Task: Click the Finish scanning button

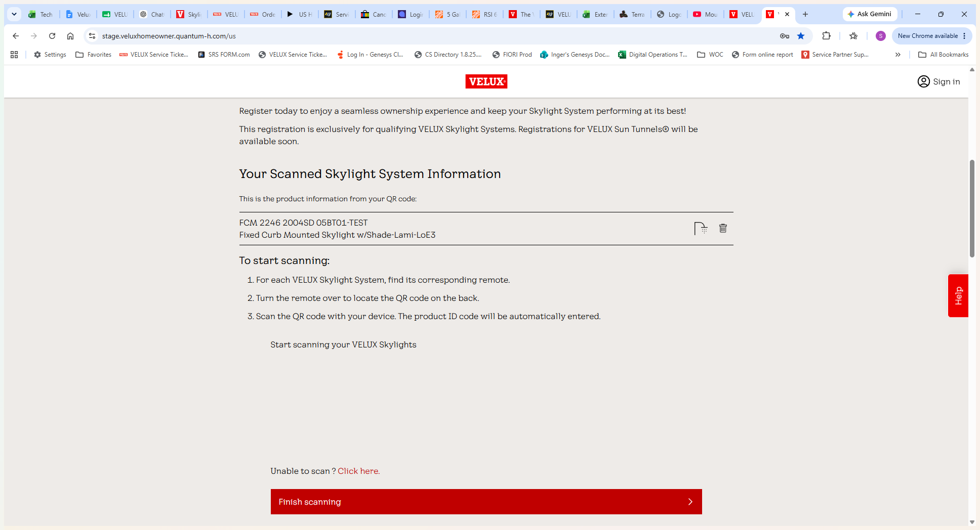Action: point(486,502)
